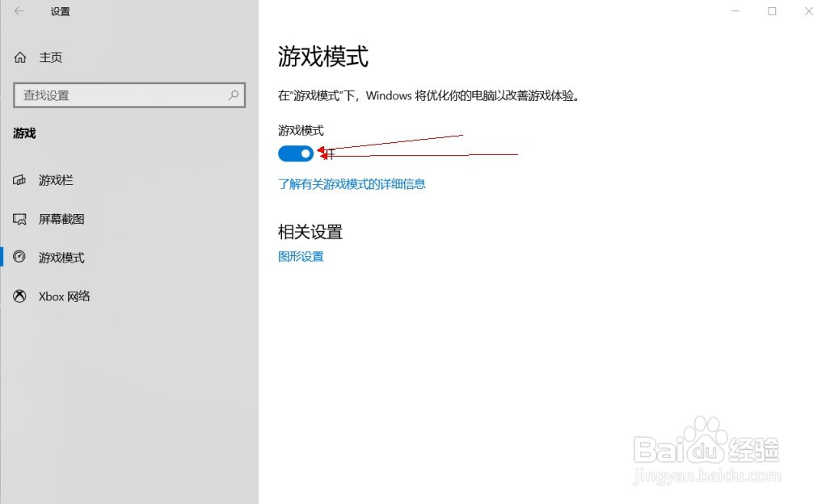Click the 相关设置 heading text

[310, 232]
